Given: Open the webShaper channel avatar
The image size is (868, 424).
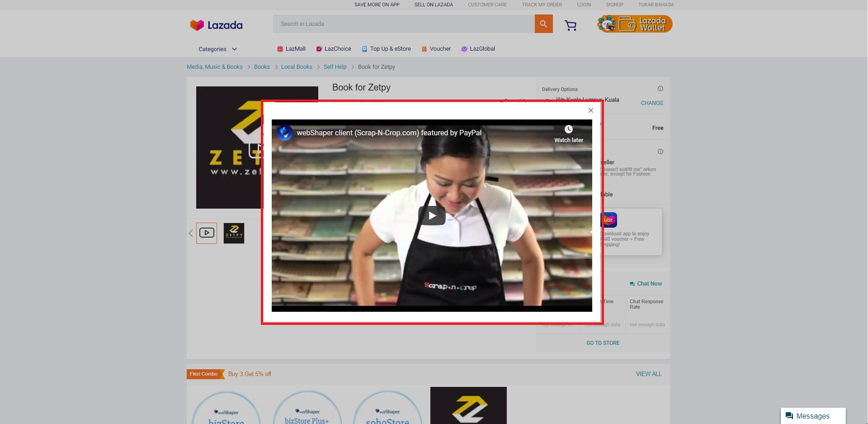Looking at the screenshot, I should pos(285,133).
